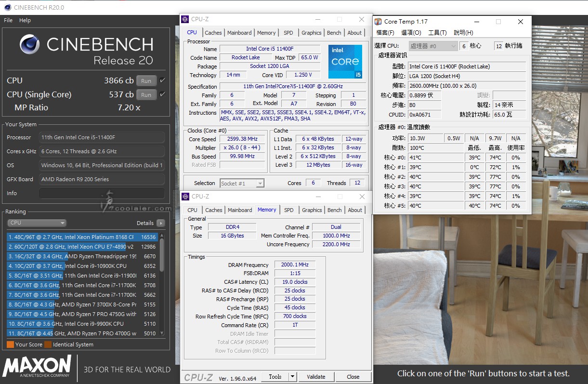Open Bench tab in bottom CPU-Z window
This screenshot has height=384, width=588.
[335, 210]
